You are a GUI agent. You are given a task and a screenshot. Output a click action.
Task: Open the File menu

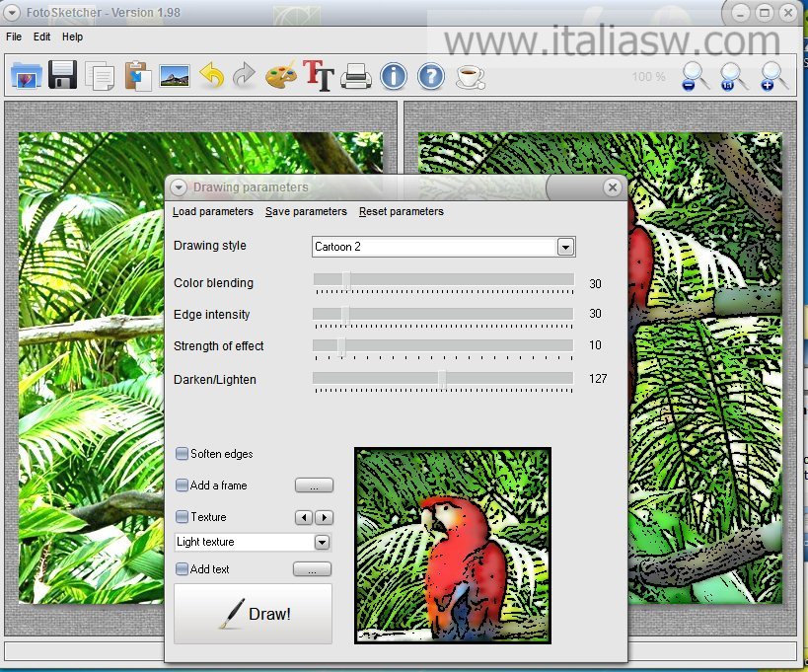tap(14, 37)
